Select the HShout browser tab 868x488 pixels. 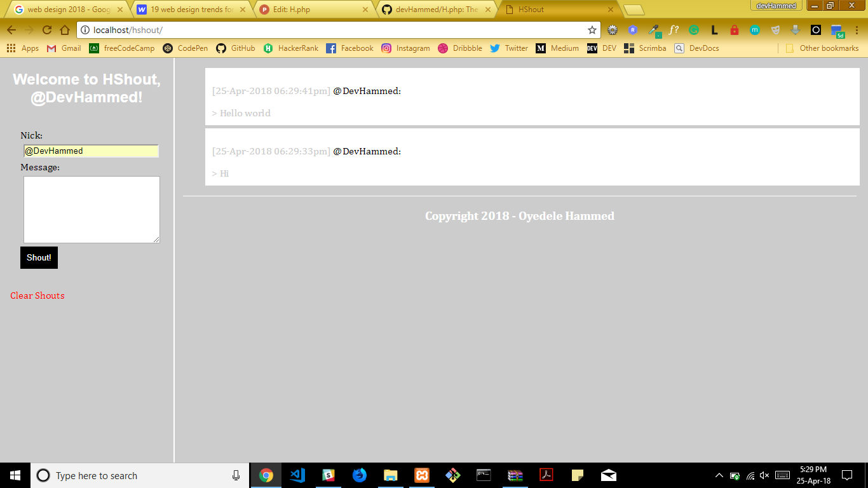click(x=559, y=10)
